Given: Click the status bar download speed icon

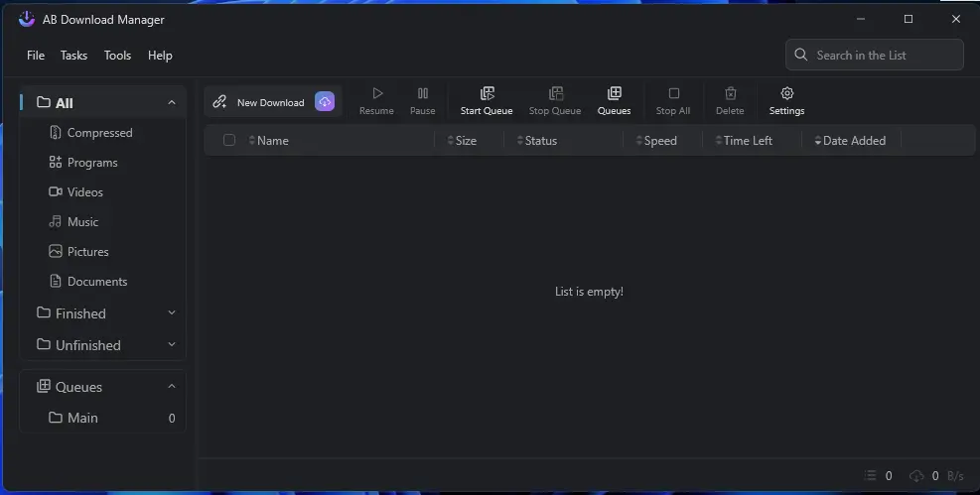Looking at the screenshot, I should tap(916, 475).
